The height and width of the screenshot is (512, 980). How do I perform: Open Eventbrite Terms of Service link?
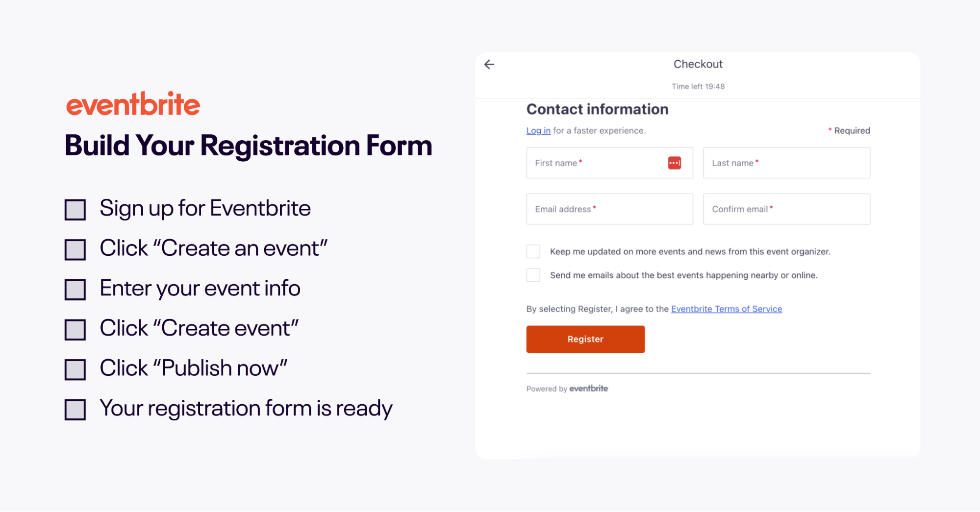726,309
